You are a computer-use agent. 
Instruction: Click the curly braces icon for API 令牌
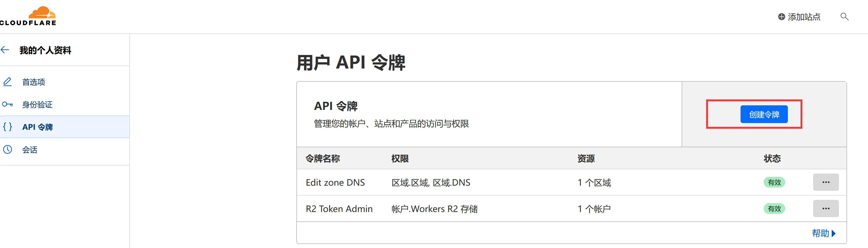click(8, 127)
